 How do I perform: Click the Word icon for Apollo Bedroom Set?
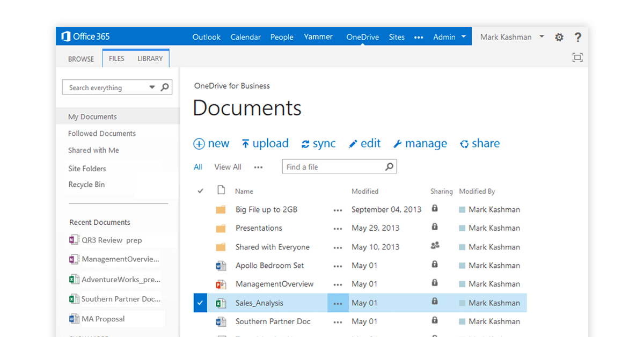point(221,266)
